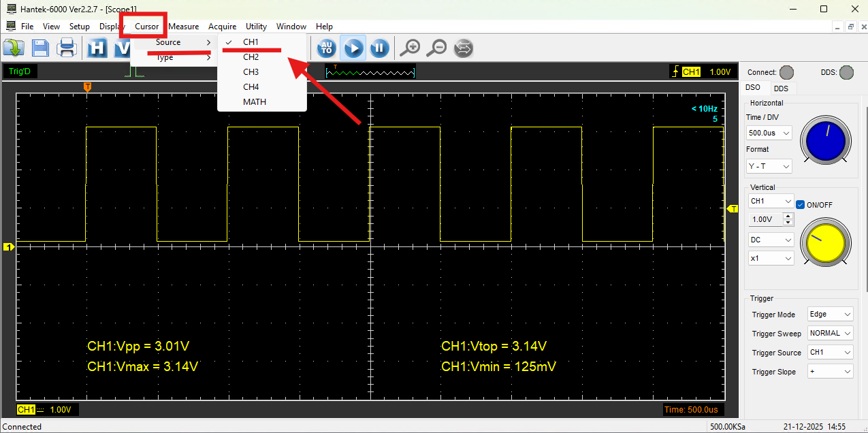Open the Measure menu
This screenshot has height=433, width=868.
pos(184,27)
